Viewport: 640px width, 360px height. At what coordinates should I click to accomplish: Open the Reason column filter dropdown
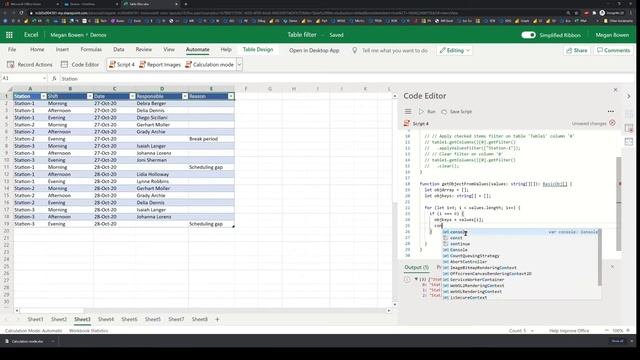(231, 96)
